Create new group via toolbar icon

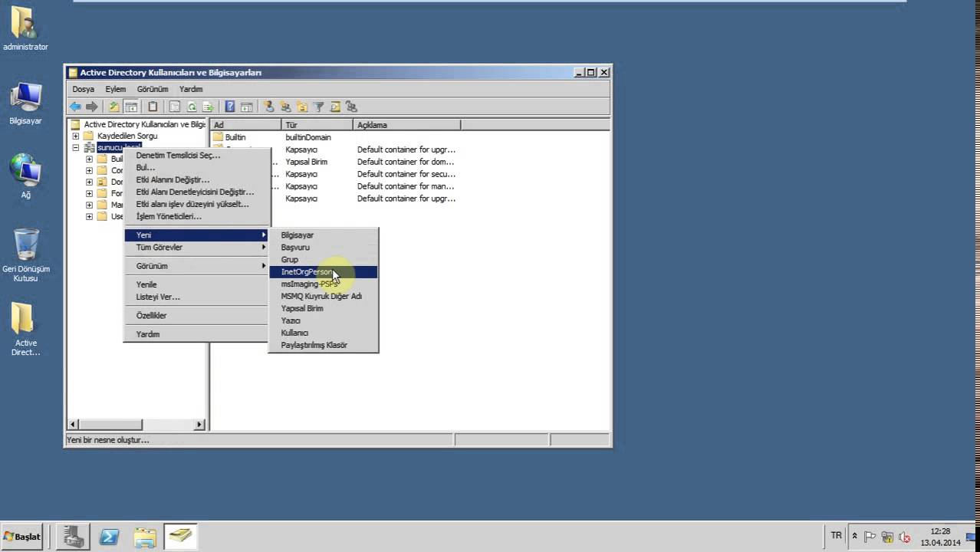point(285,107)
